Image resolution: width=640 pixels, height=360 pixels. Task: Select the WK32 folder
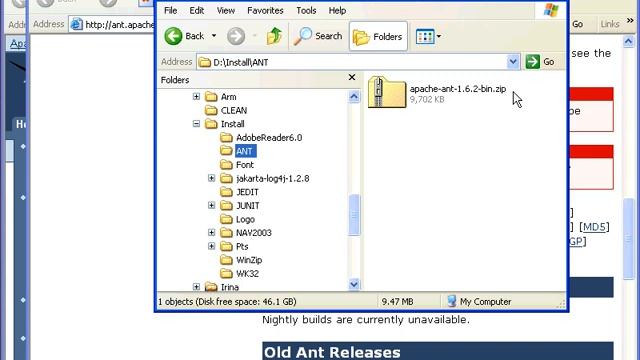[x=247, y=273]
